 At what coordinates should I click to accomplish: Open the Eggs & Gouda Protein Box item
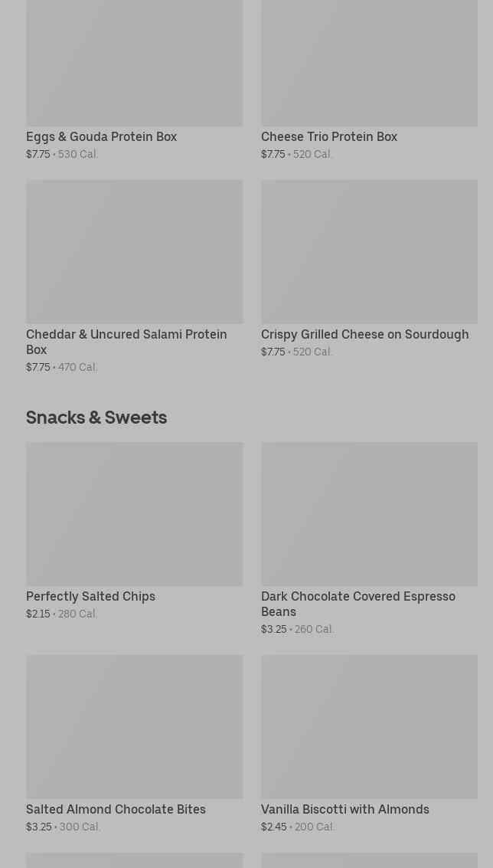coord(101,137)
